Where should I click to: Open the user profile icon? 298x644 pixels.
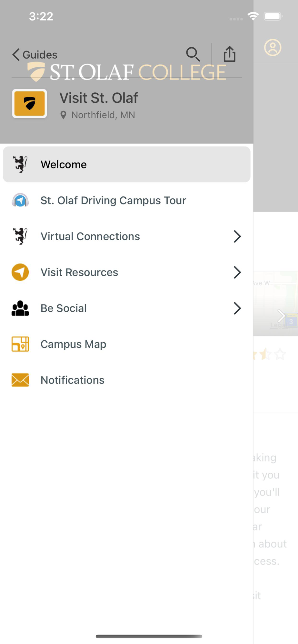point(273,48)
